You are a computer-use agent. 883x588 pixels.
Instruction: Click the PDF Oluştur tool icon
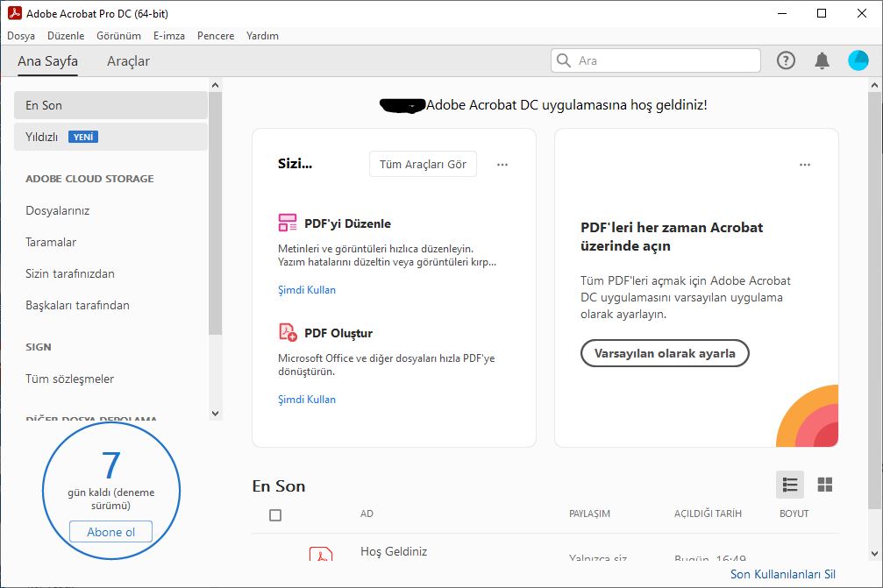point(288,332)
